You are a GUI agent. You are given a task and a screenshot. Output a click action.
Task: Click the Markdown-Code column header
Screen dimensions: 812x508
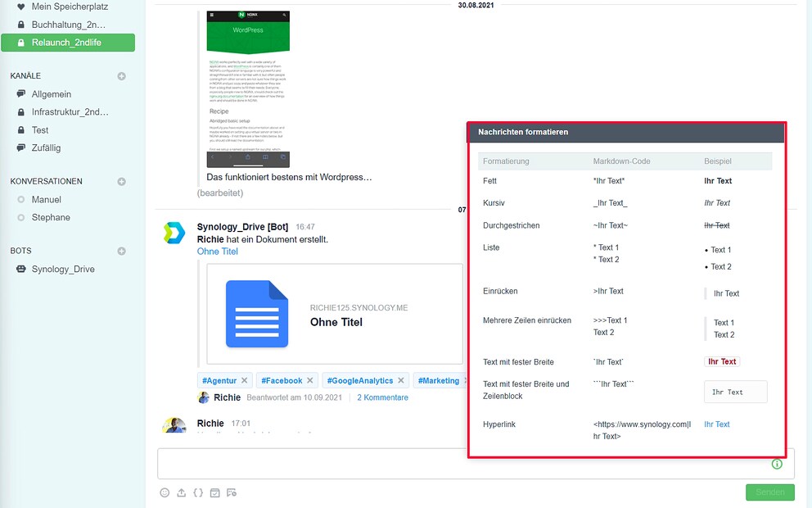point(621,161)
